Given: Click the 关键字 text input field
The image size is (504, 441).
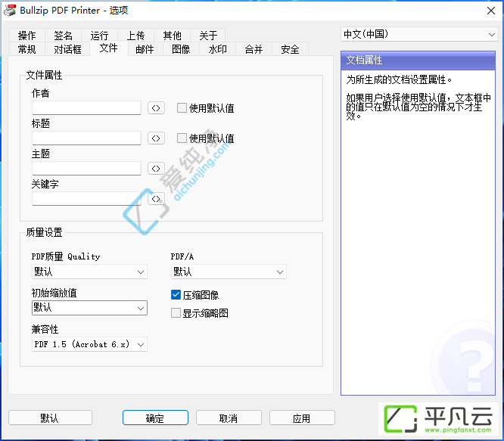Looking at the screenshot, I should pos(86,198).
